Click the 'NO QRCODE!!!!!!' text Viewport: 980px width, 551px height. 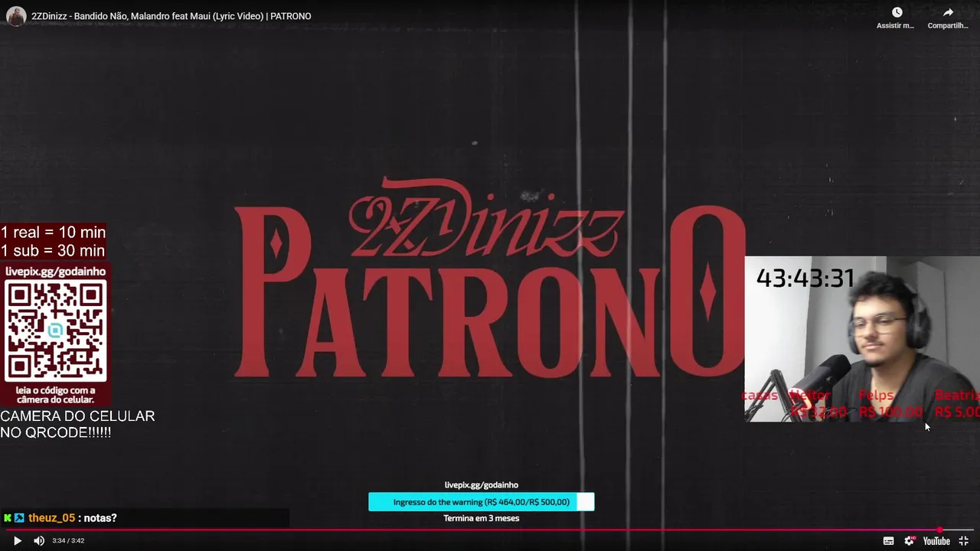point(55,432)
